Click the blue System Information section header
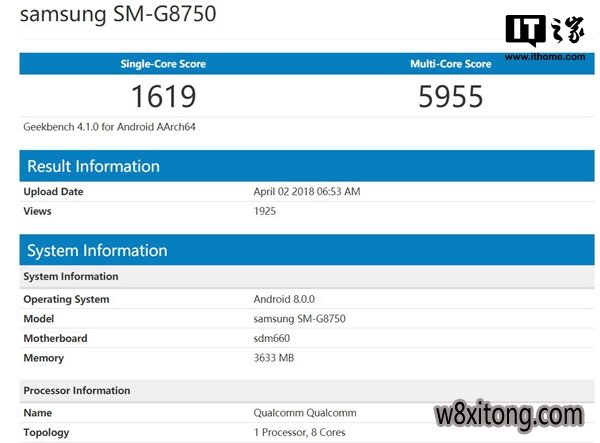 coord(307,250)
